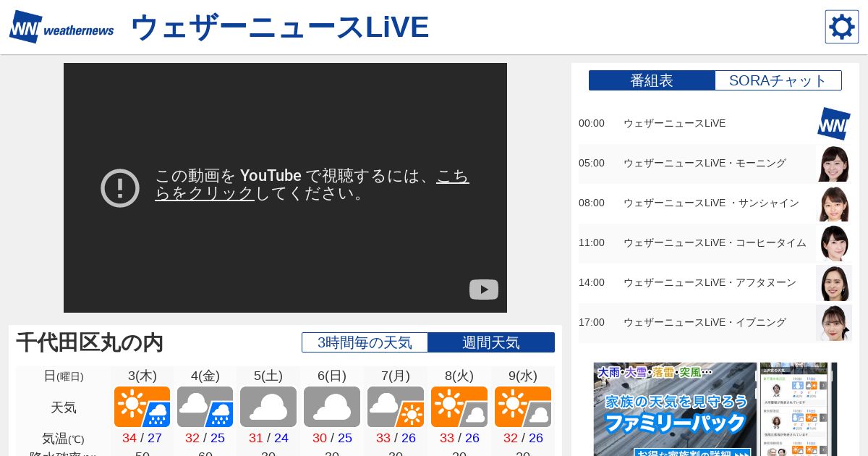Click the ウェザーニュースLiVE・コーヒータイム program title

coord(715,243)
